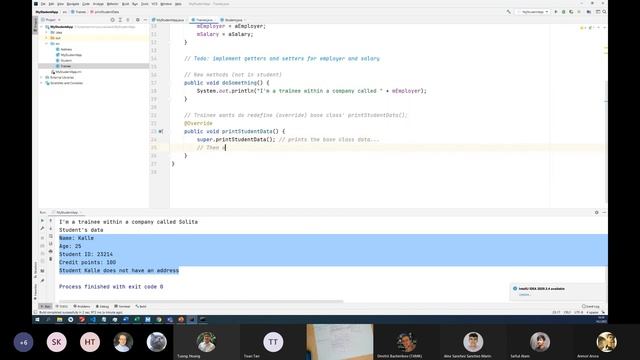This screenshot has height=360, width=640.
Task: Open the Terminal tool window button
Action: click(122, 306)
